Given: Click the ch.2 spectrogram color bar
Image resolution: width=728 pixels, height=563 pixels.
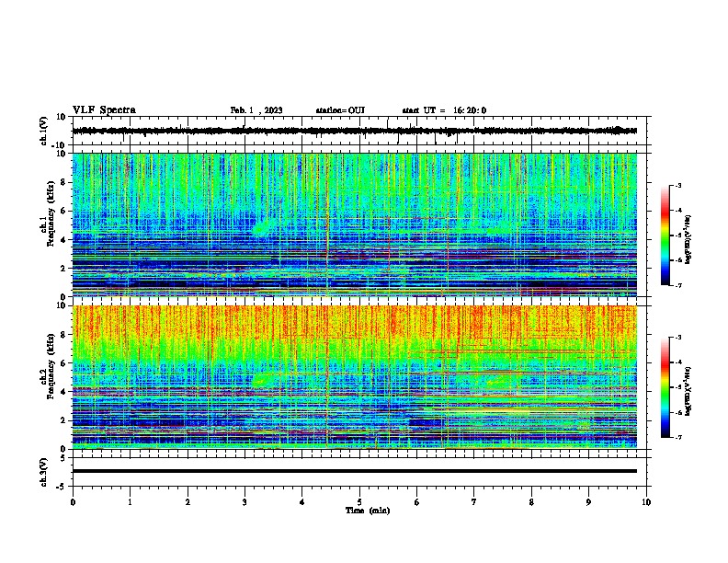Looking at the screenshot, I should (665, 387).
